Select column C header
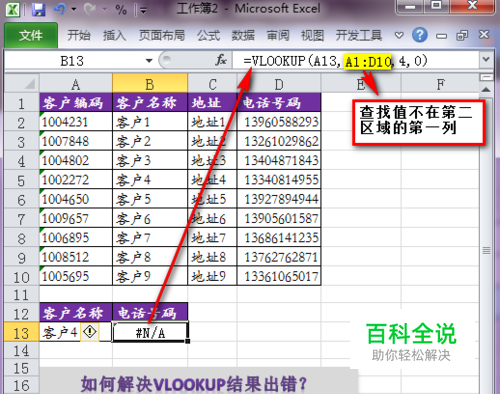Screen dimensions: 500x394 (x=212, y=84)
